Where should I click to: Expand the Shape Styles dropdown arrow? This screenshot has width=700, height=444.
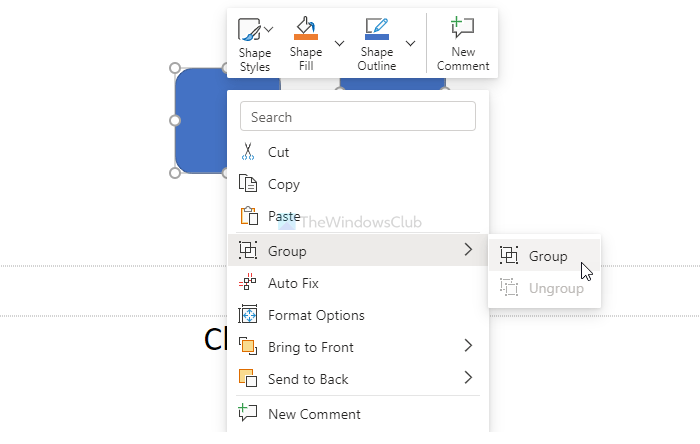[x=269, y=30]
